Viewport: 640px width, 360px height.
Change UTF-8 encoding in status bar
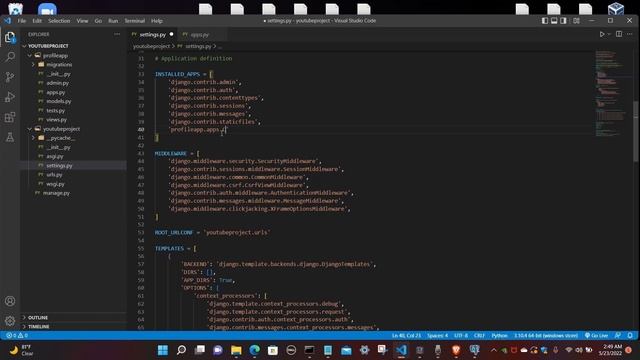(x=461, y=336)
